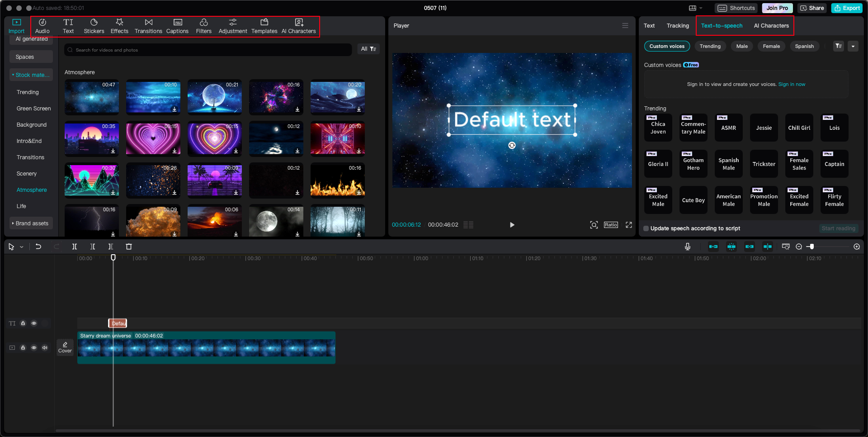Screen dimensions: 868x437
Task: Click the delete trash icon in timeline toolbar
Action: pos(129,247)
